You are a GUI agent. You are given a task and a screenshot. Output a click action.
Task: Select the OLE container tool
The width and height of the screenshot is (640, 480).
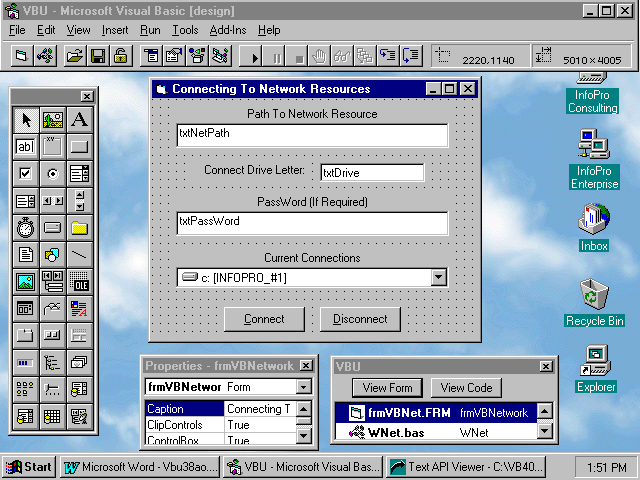pyautogui.click(x=79, y=282)
